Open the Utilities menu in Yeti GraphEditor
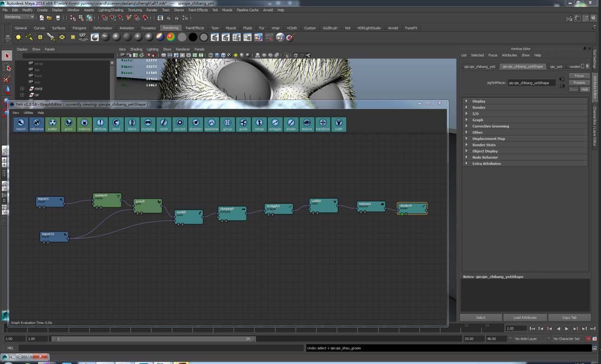Image resolution: width=601 pixels, height=364 pixels. click(x=28, y=113)
